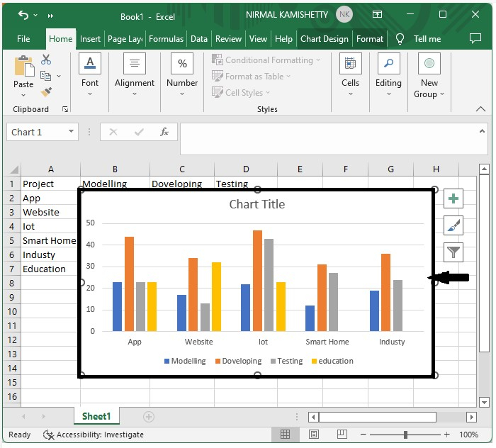Switch to the Insert ribbon tab

pos(90,39)
